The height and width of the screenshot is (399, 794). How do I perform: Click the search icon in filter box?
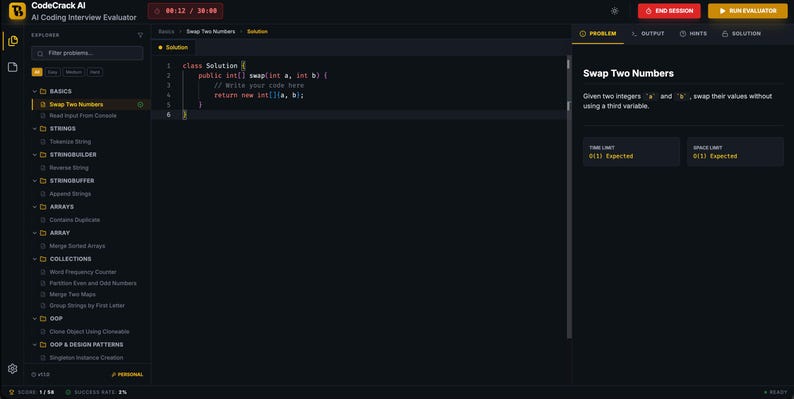coord(41,53)
